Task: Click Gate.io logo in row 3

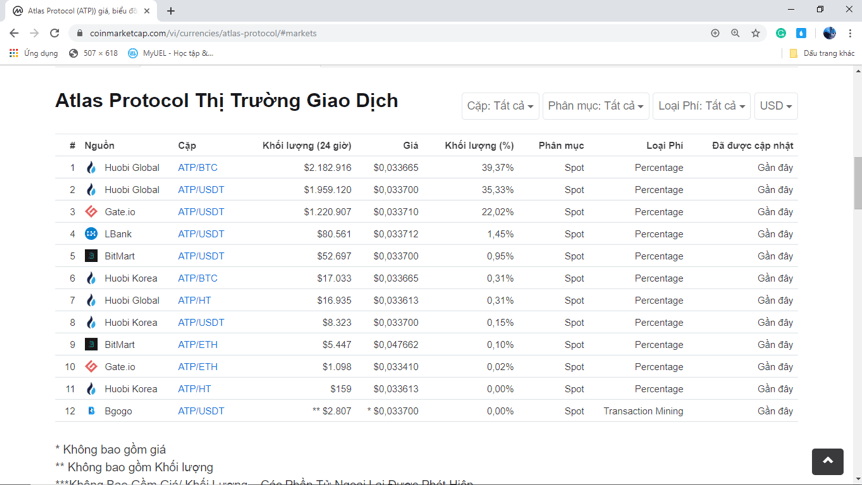Action: (91, 212)
